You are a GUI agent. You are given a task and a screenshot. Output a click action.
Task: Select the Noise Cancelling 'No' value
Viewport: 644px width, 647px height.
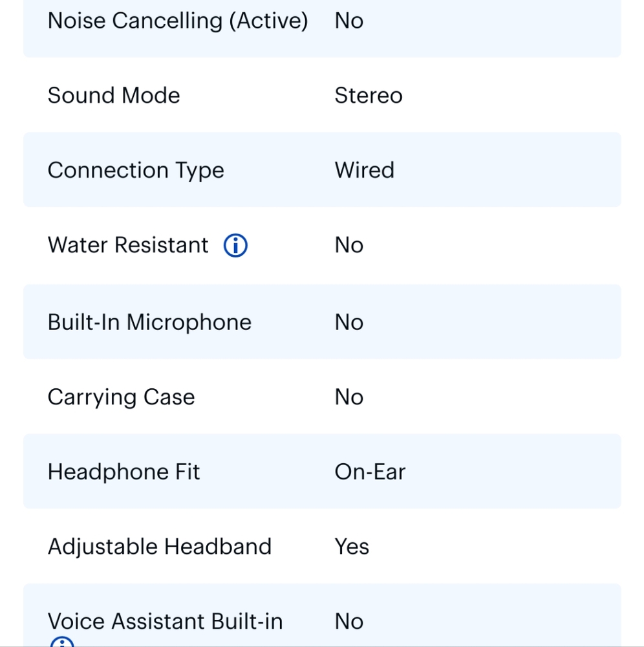click(x=349, y=21)
